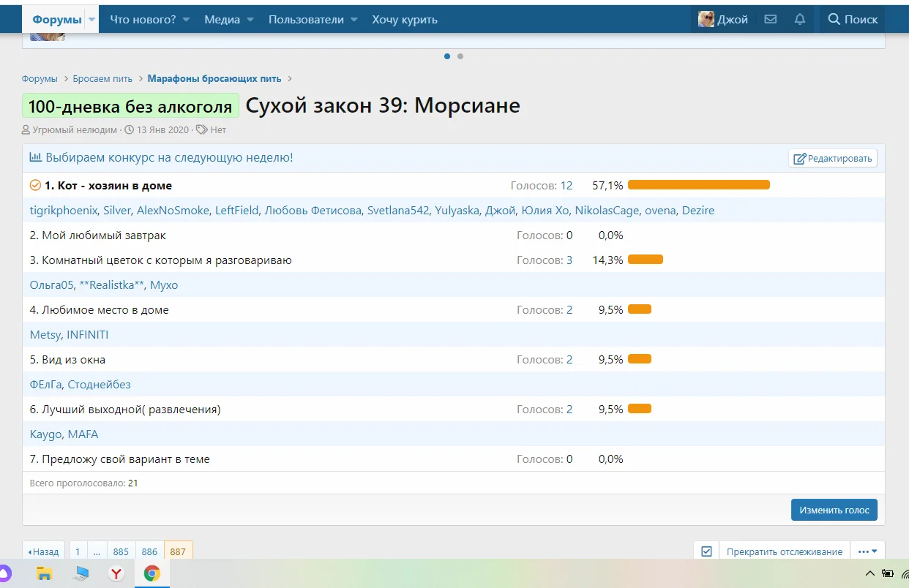Open the Хочу курить menu item

point(404,20)
